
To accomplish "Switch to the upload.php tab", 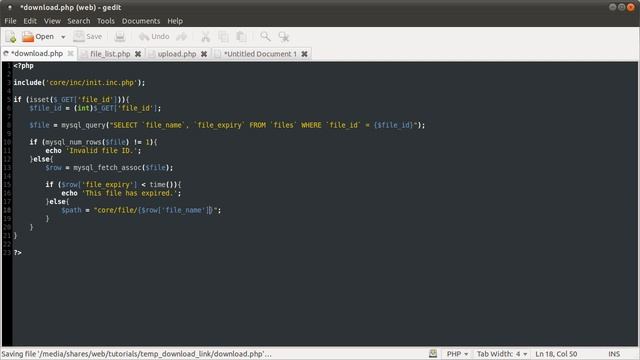I will coord(177,54).
